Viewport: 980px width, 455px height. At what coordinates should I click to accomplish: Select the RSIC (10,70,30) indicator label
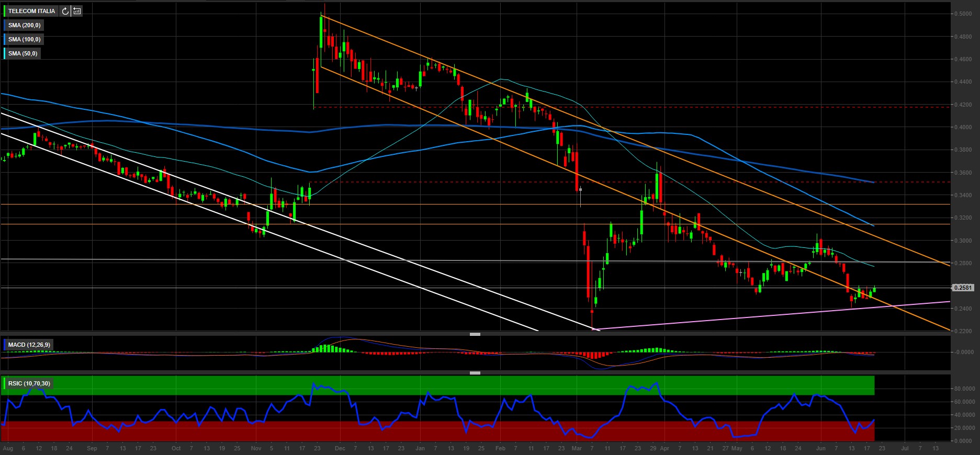pyautogui.click(x=29, y=383)
